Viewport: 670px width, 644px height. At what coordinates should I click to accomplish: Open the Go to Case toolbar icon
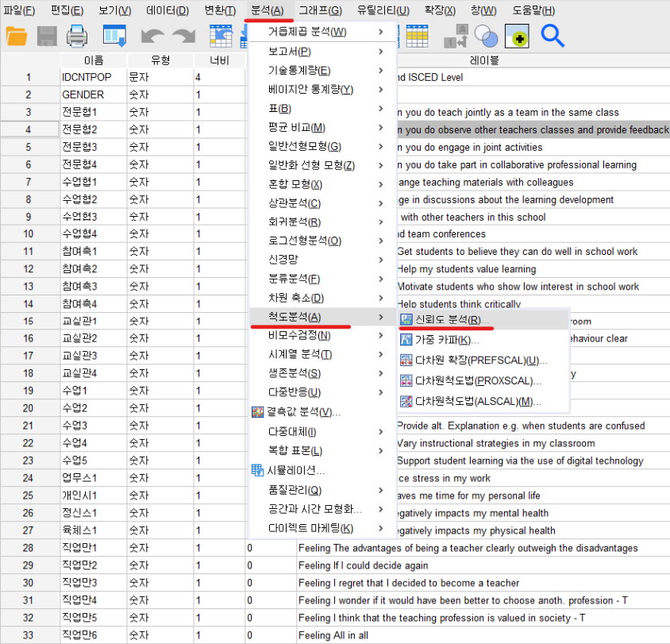[221, 36]
